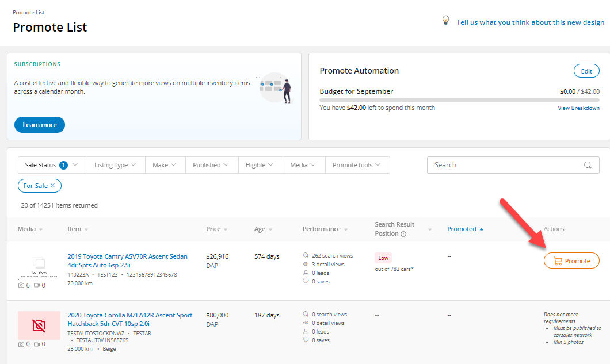Screen dimensions: 610x364
Task: Remove the For Sale filter chip
Action: pyautogui.click(x=53, y=186)
